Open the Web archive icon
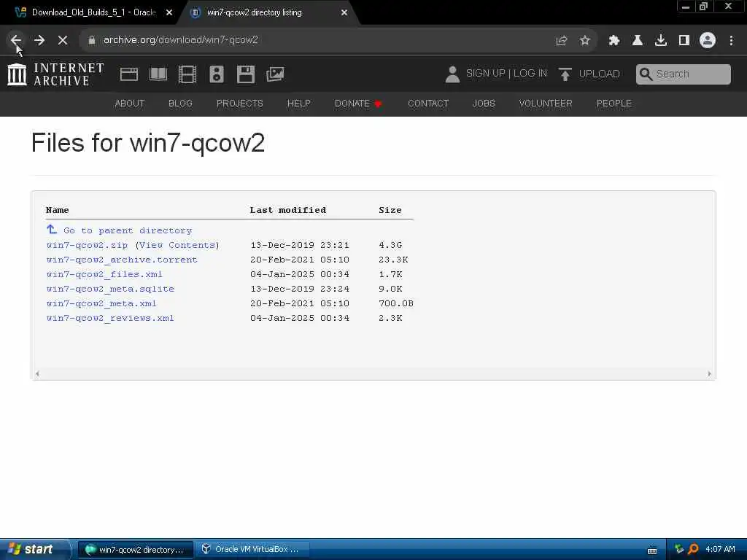747x560 pixels. (129, 74)
